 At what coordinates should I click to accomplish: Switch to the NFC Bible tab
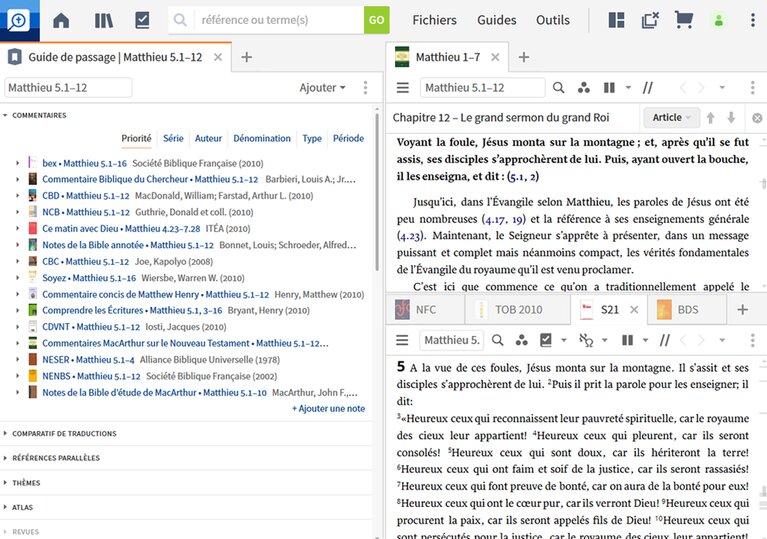pos(425,310)
